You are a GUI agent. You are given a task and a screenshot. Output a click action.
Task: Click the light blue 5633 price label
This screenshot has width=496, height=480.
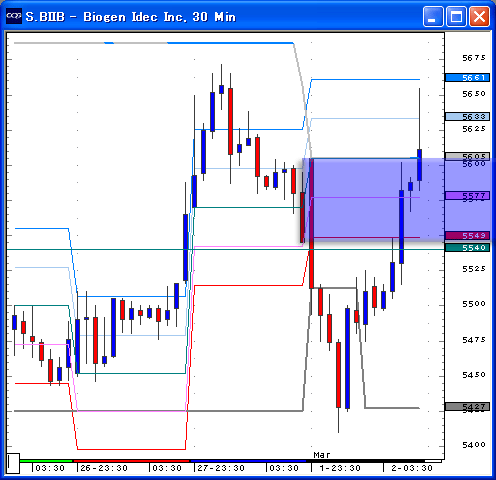[x=467, y=116]
